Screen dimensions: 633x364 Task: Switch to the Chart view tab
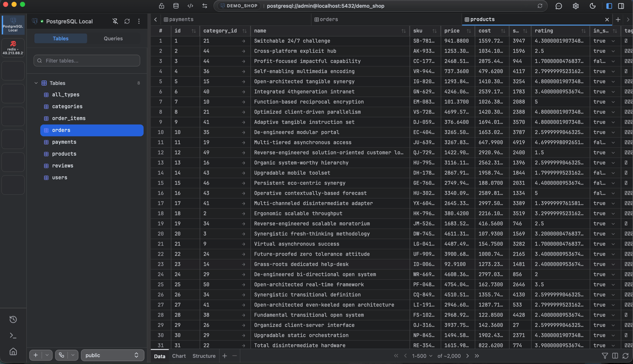pyautogui.click(x=179, y=356)
